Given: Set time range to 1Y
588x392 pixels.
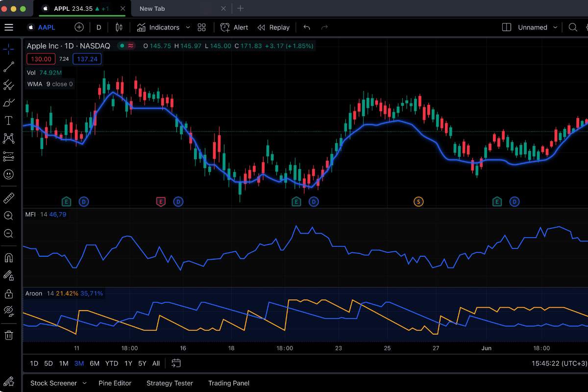Looking at the screenshot, I should [128, 363].
